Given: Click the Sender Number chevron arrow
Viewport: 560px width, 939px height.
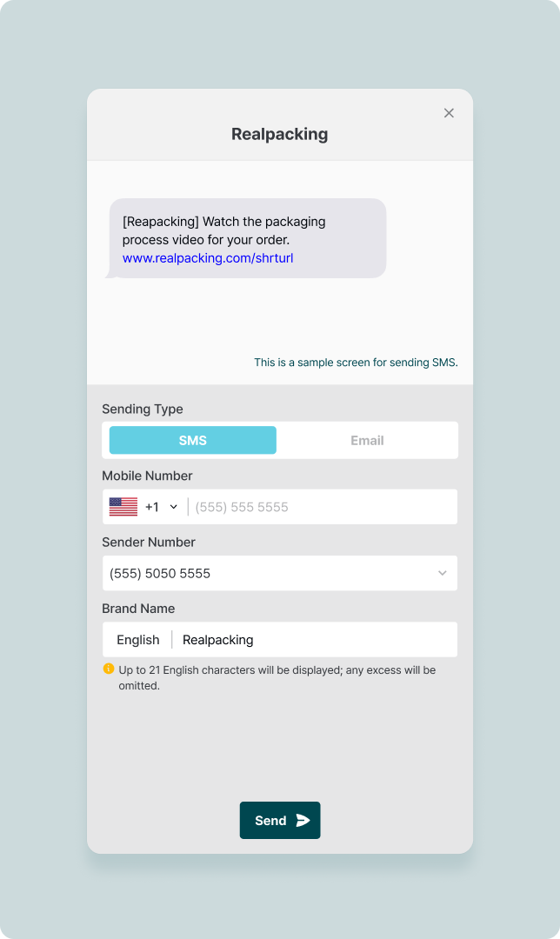Looking at the screenshot, I should 442,574.
